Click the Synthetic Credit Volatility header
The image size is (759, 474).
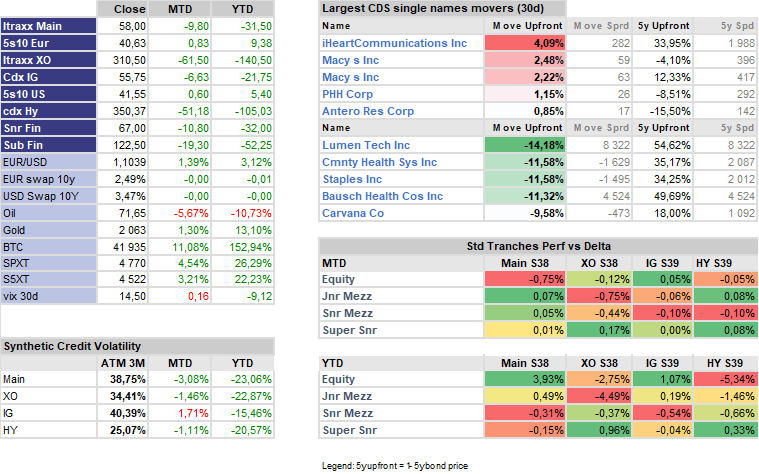pyautogui.click(x=137, y=346)
